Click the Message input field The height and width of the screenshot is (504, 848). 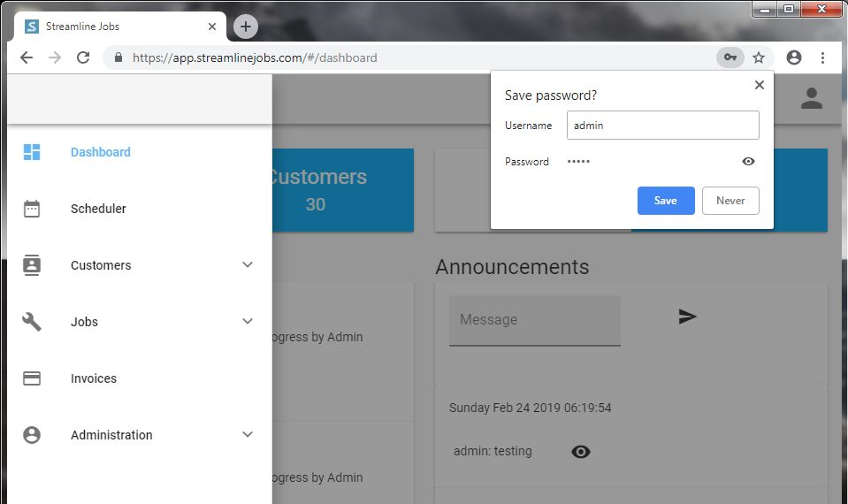click(534, 320)
